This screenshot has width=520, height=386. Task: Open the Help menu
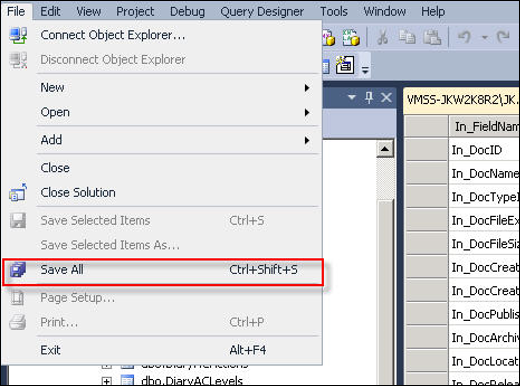[x=433, y=12]
